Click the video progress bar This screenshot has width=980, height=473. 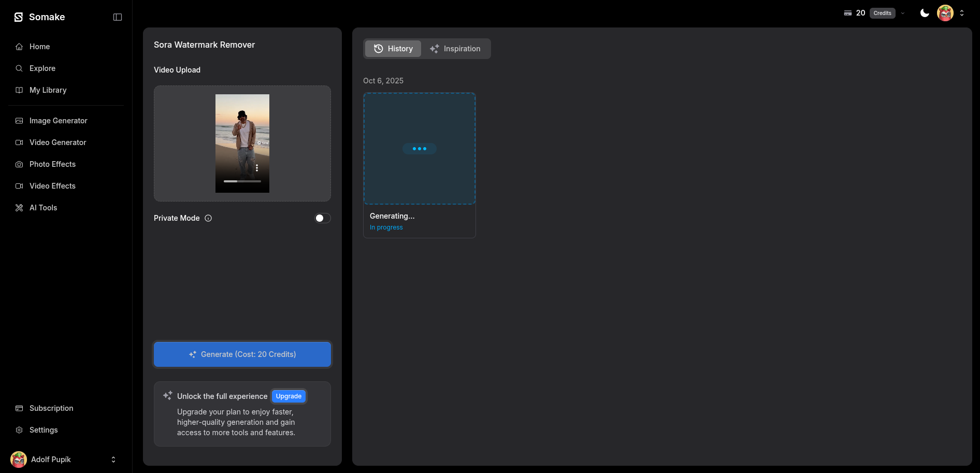(242, 181)
